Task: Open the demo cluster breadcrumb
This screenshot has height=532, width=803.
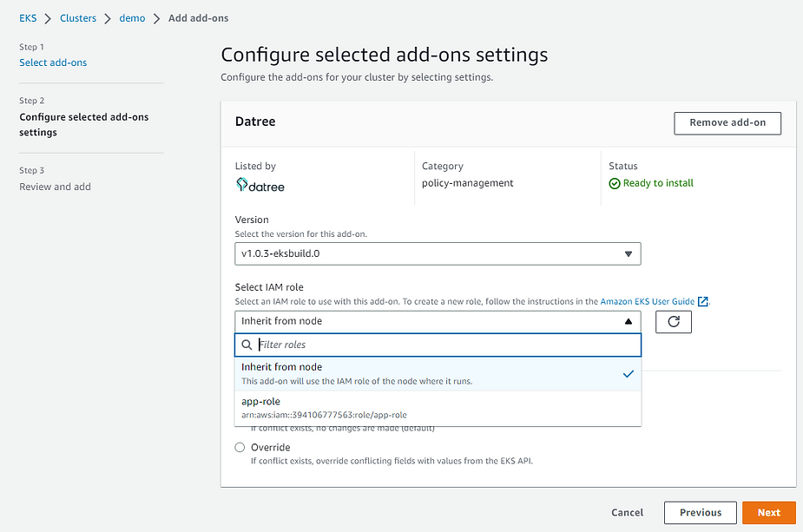Action: pos(132,18)
